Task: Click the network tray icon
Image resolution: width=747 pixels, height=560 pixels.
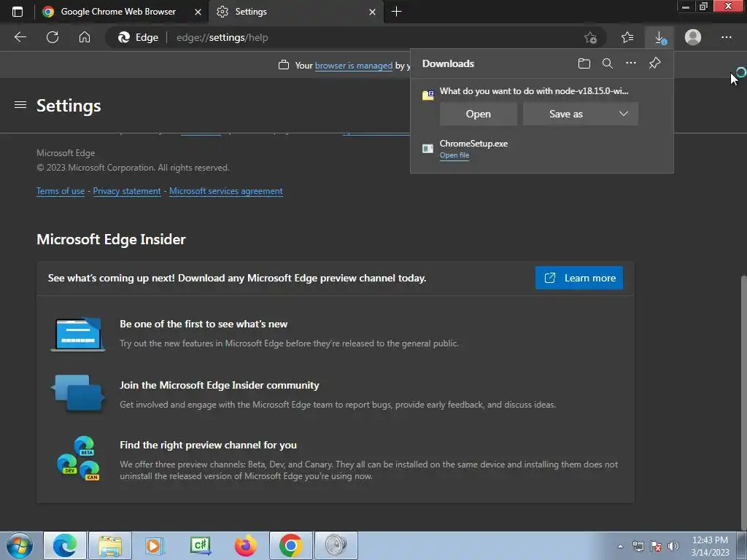Action: click(x=638, y=546)
